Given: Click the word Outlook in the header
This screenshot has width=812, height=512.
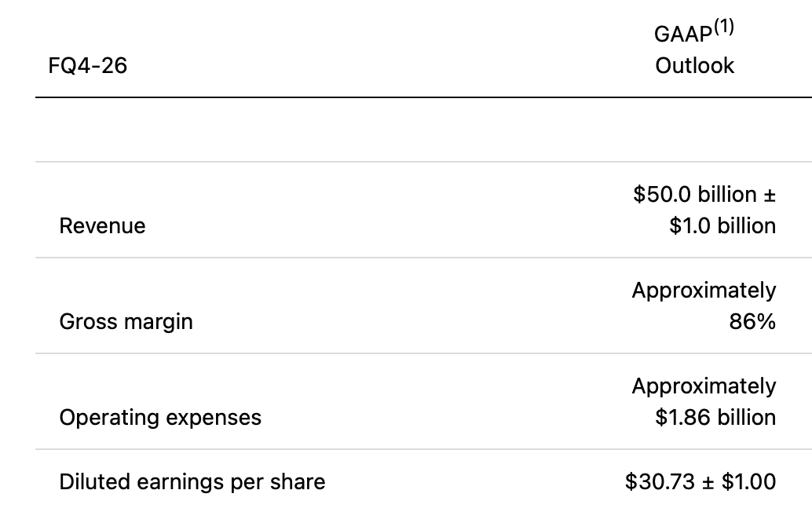Looking at the screenshot, I should click(x=694, y=66).
